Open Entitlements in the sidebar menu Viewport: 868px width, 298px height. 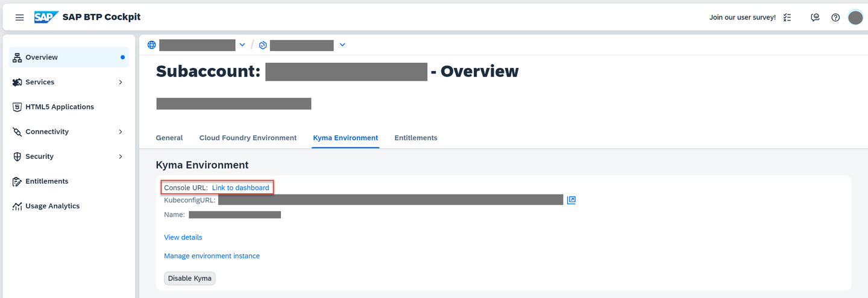[69, 181]
